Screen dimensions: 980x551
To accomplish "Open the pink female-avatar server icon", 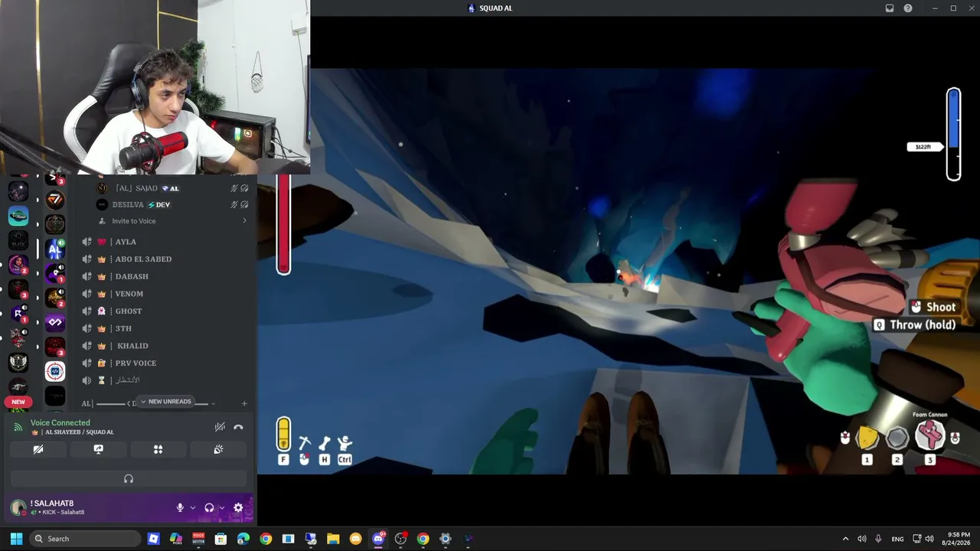I will (18, 265).
